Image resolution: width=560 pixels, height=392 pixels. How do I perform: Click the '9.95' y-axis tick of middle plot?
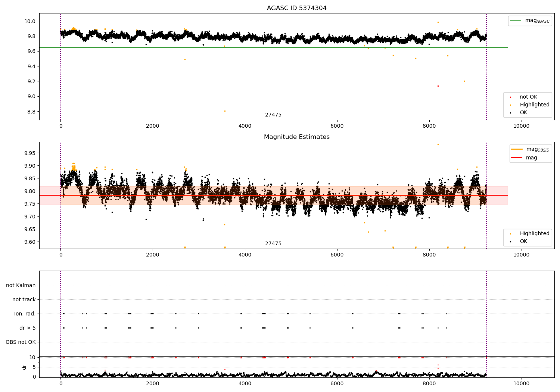(30, 153)
